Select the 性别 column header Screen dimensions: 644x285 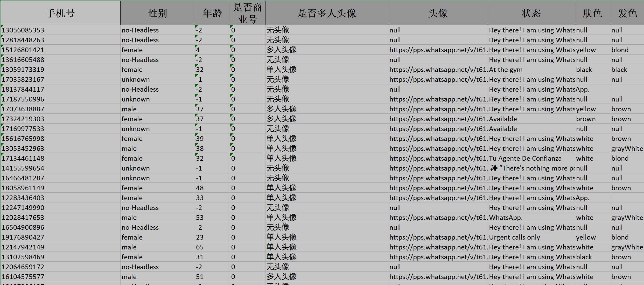(x=158, y=13)
